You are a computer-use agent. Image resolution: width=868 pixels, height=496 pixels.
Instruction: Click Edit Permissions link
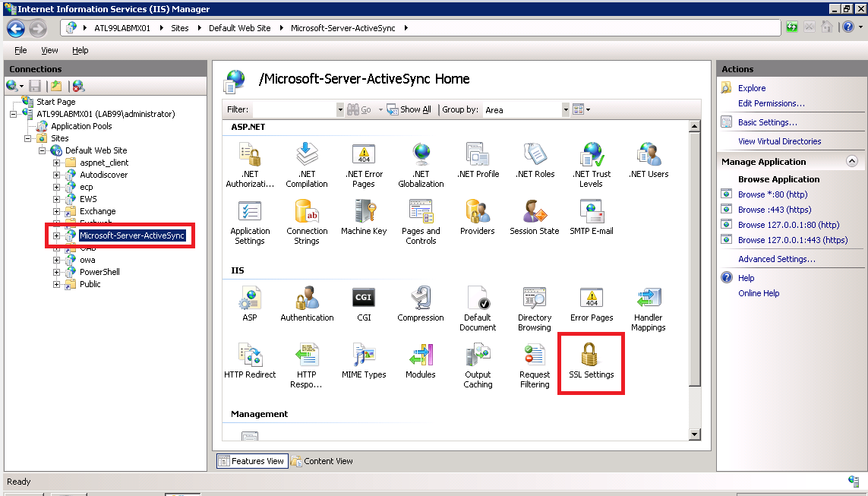pyautogui.click(x=771, y=103)
